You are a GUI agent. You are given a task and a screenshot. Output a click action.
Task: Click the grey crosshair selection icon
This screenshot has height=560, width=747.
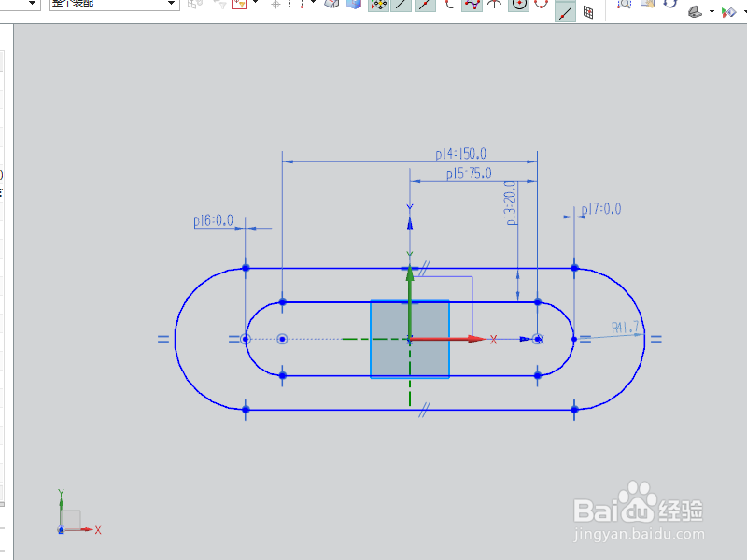275,5
